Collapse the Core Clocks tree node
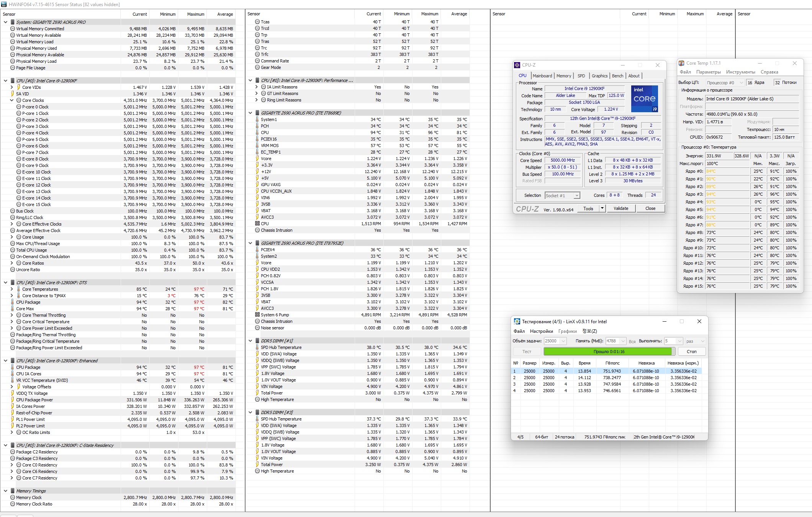The height and width of the screenshot is (517, 812). 12,100
